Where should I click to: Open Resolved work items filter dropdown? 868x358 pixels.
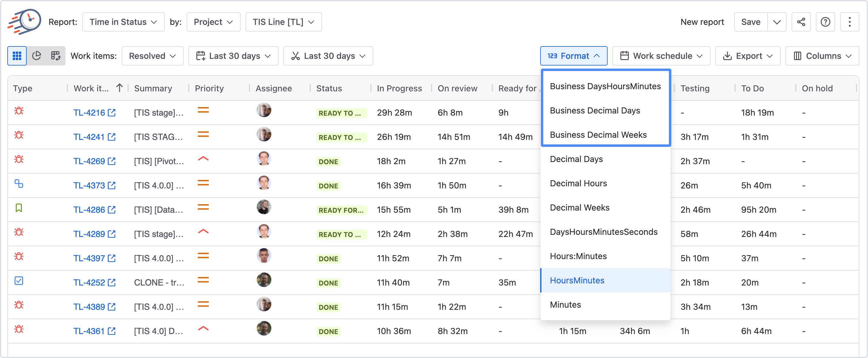click(152, 56)
